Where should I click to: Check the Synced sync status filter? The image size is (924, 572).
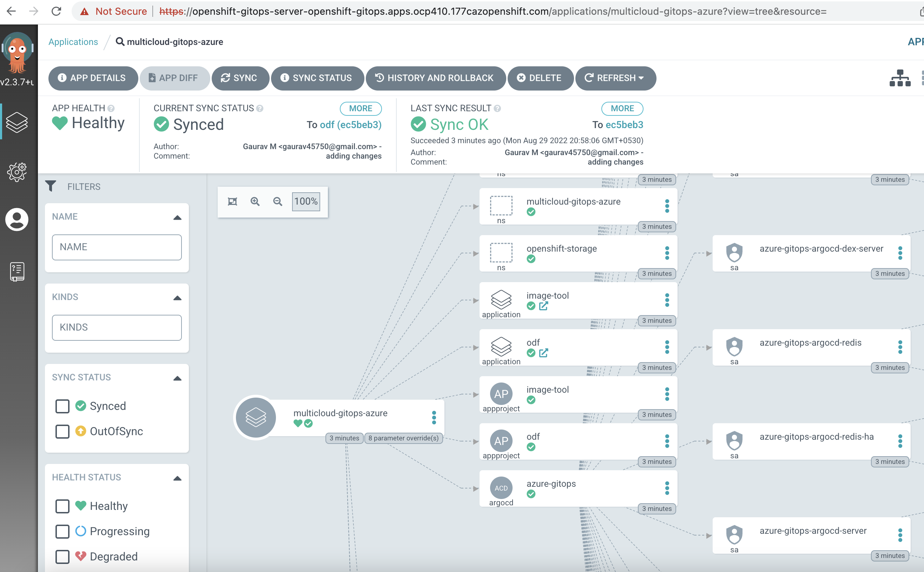pos(62,406)
